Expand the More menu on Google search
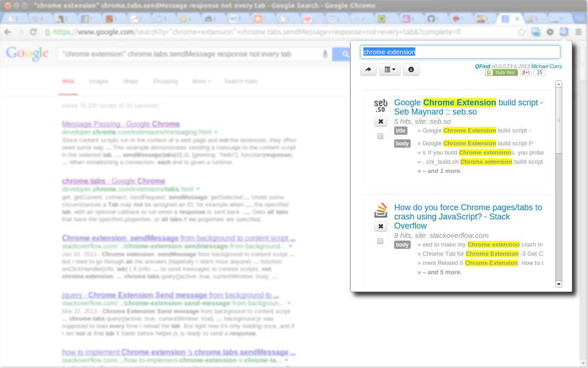Screen dimensions: 588x368 tap(201, 81)
